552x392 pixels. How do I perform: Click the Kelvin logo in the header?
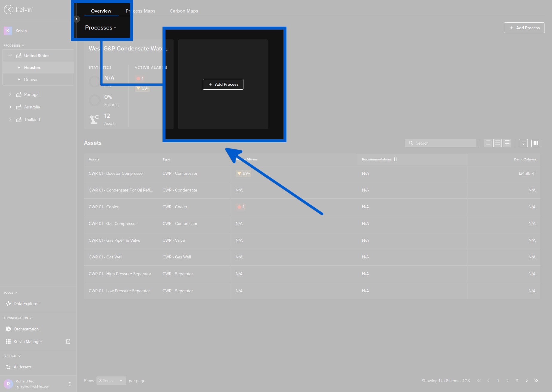pyautogui.click(x=18, y=9)
